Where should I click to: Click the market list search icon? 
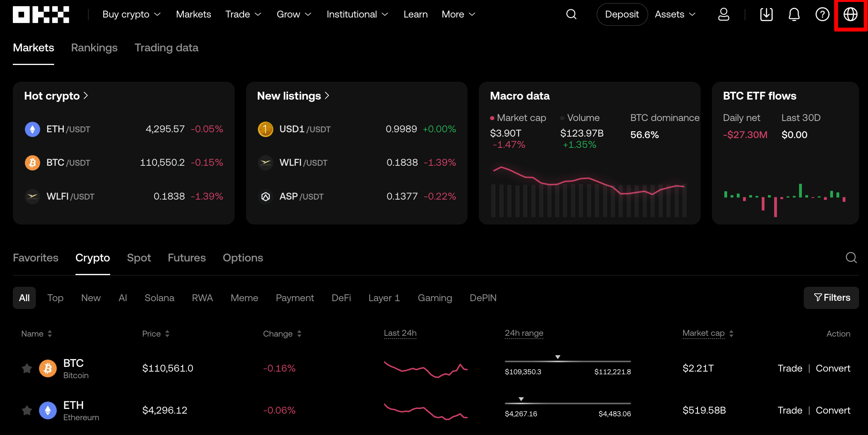click(x=851, y=258)
